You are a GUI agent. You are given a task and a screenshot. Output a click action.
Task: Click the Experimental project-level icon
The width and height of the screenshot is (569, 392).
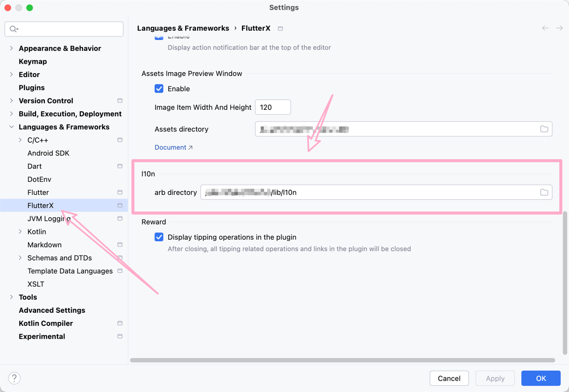point(120,336)
